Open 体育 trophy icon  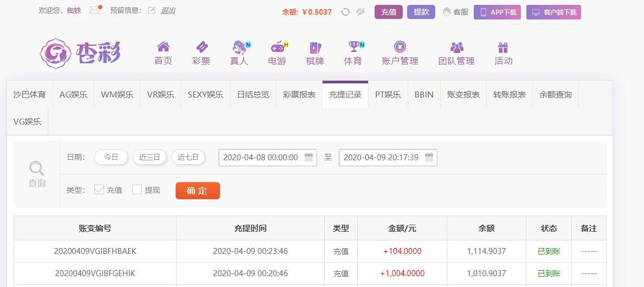pyautogui.click(x=353, y=47)
